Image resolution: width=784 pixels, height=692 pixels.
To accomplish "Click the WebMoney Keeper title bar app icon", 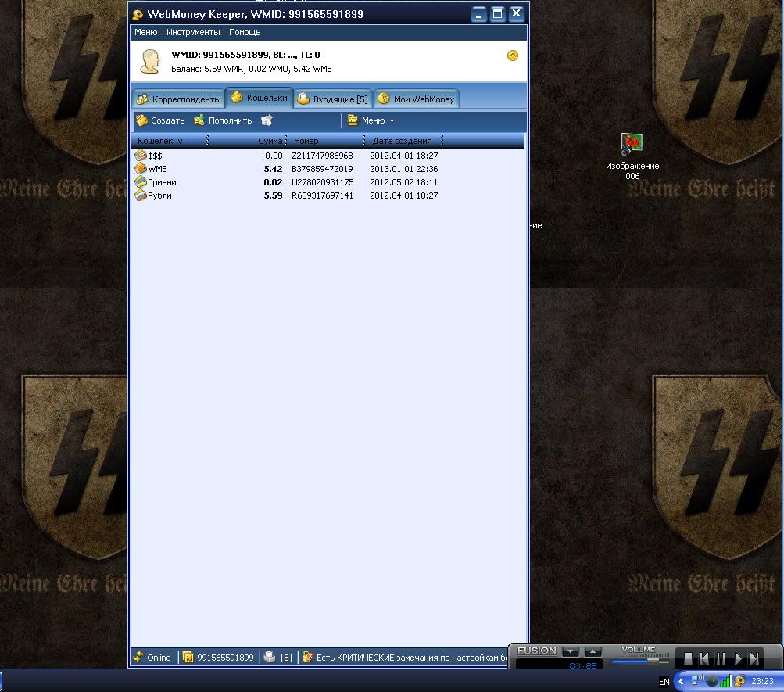I will click(138, 15).
